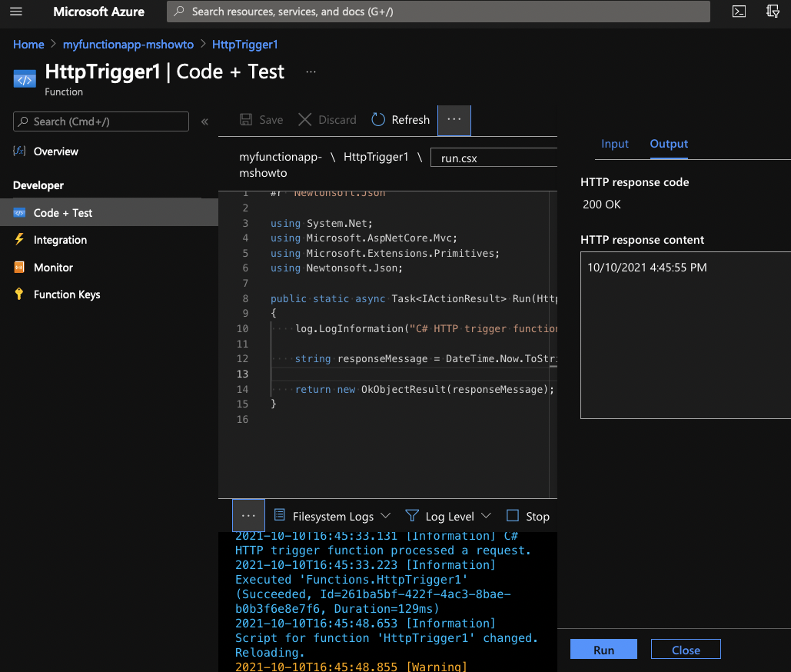791x672 pixels.
Task: Open the hamburger portal menu
Action: [16, 11]
